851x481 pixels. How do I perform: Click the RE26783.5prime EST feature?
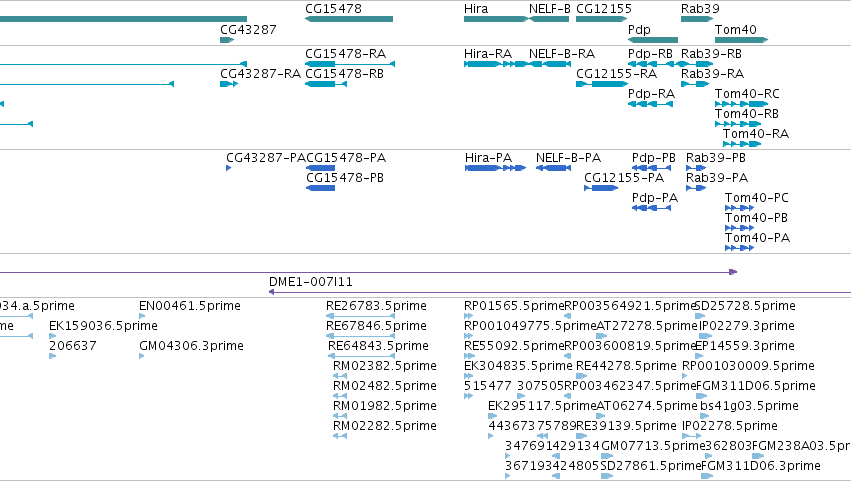[x=360, y=316]
